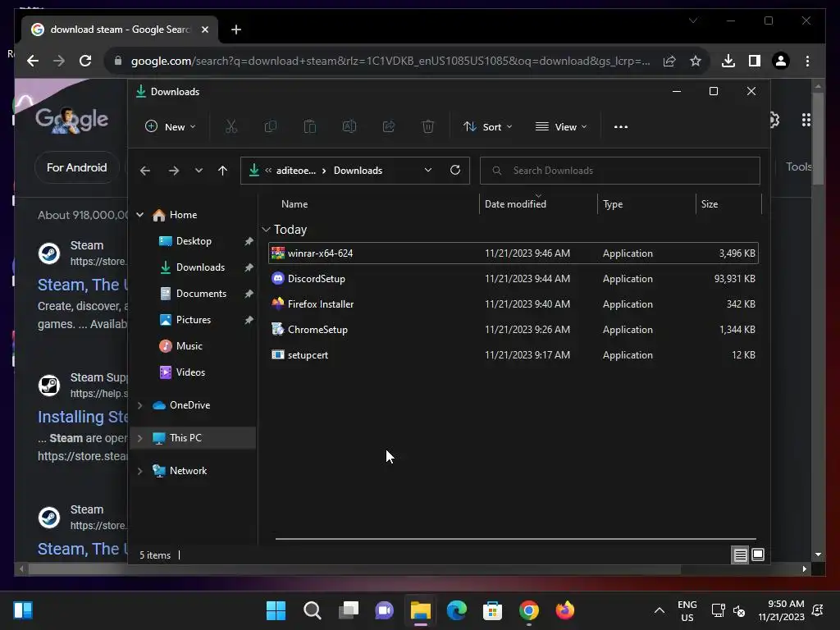Open Search from the taskbar
Screen dimensions: 840x630
coord(313,610)
